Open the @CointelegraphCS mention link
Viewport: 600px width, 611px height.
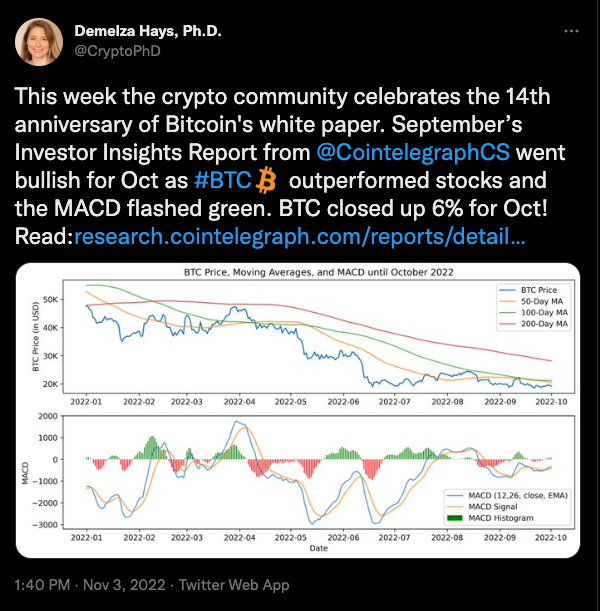pos(413,152)
